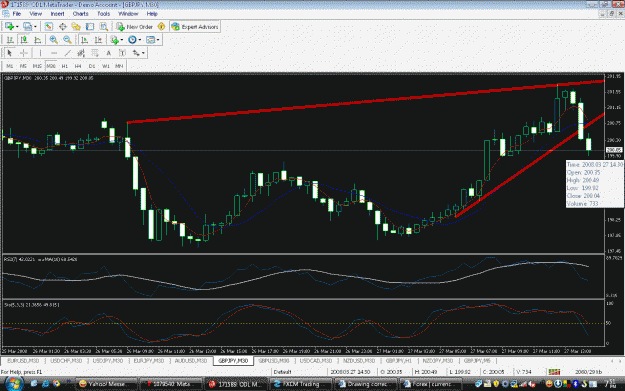This screenshot has height=391, width=625.
Task: Open the Charts menu
Action: (81, 14)
